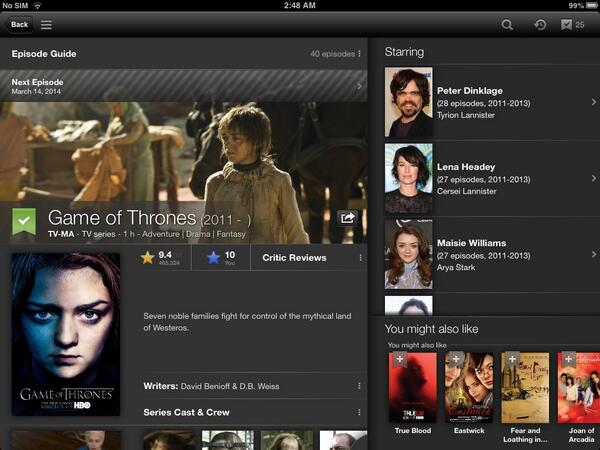Open the Lena Headey headshot
600x450 pixels.
coord(409,178)
